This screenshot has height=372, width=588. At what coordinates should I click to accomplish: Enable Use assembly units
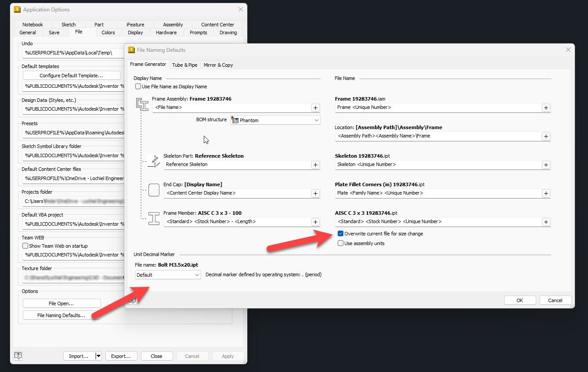[340, 243]
